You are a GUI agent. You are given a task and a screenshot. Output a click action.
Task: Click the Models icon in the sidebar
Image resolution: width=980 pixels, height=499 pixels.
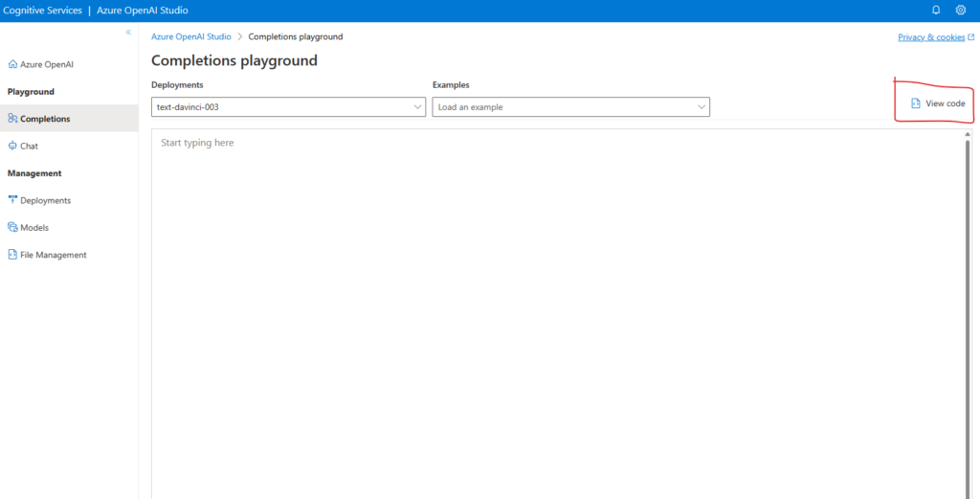12,227
